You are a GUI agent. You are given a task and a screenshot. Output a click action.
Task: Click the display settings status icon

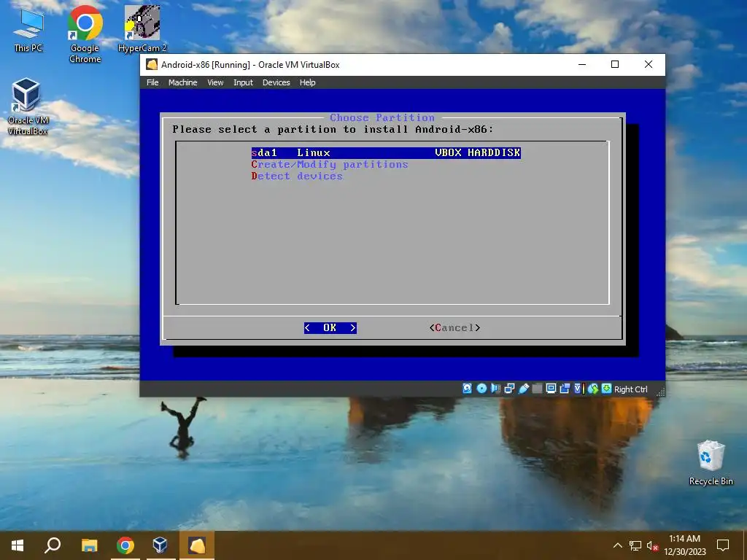pos(551,389)
